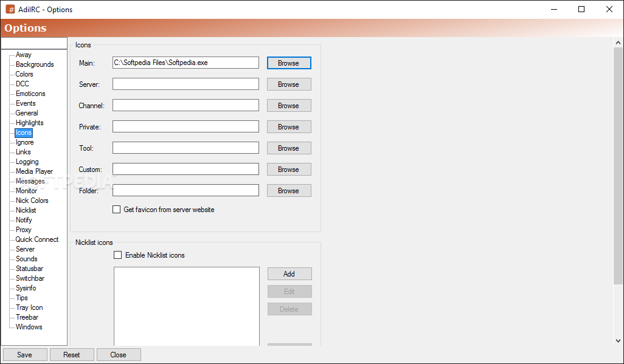The height and width of the screenshot is (364, 624).
Task: Focus the options search box above the tree
Action: coord(34,43)
